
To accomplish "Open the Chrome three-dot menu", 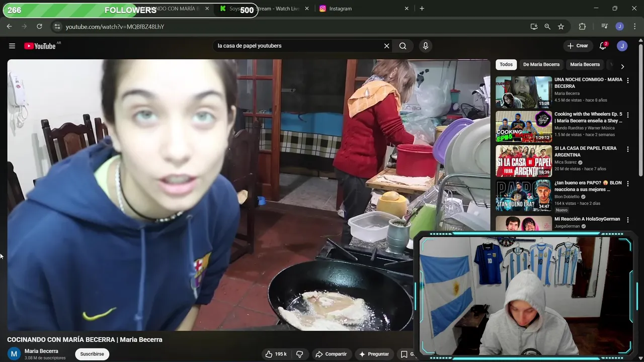I will 634,27.
